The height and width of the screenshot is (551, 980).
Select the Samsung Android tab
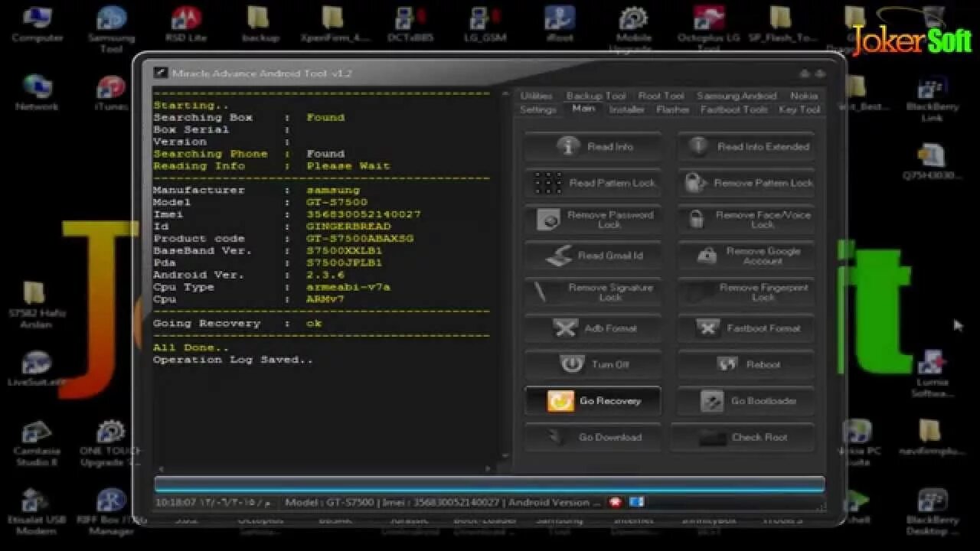[737, 96]
